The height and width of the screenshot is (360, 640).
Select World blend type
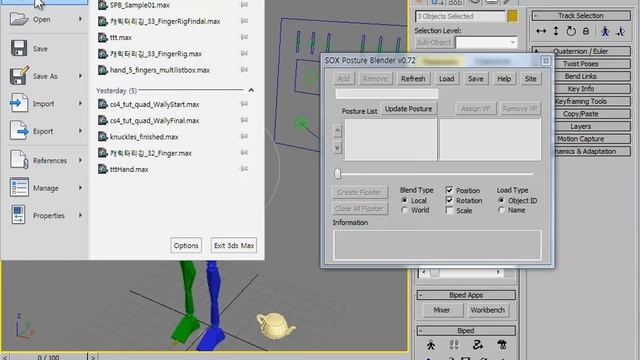tap(404, 210)
